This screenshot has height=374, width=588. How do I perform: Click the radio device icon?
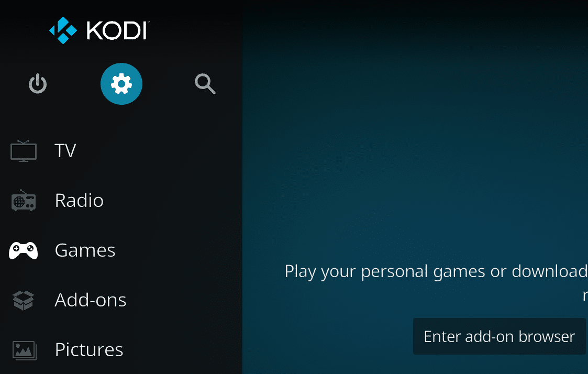coord(23,200)
